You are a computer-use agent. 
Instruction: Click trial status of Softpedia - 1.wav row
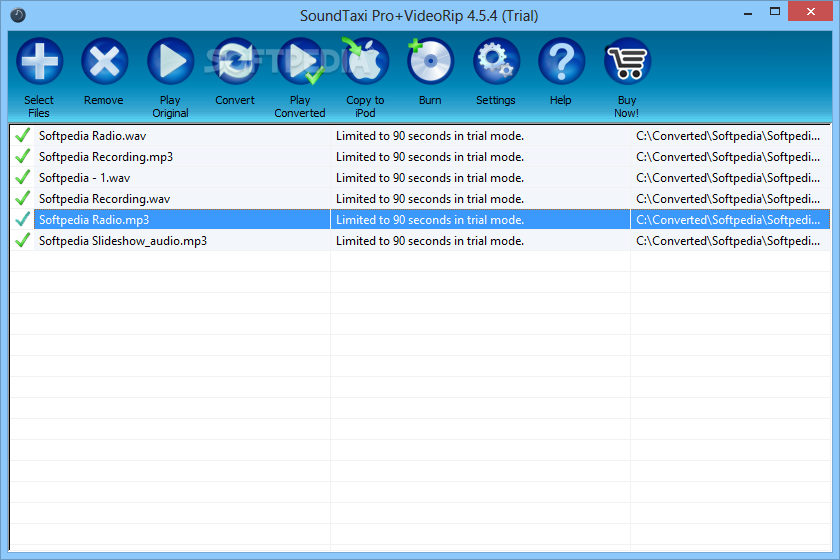[430, 178]
